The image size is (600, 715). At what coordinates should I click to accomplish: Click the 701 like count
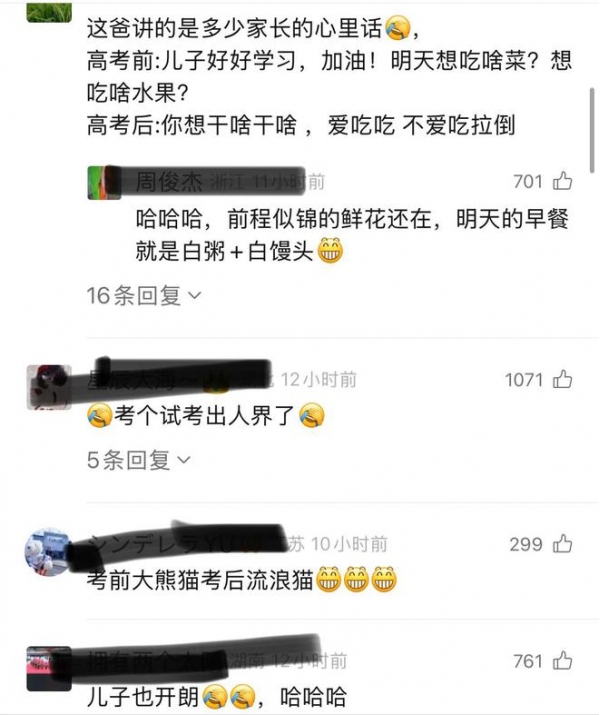pyautogui.click(x=528, y=181)
